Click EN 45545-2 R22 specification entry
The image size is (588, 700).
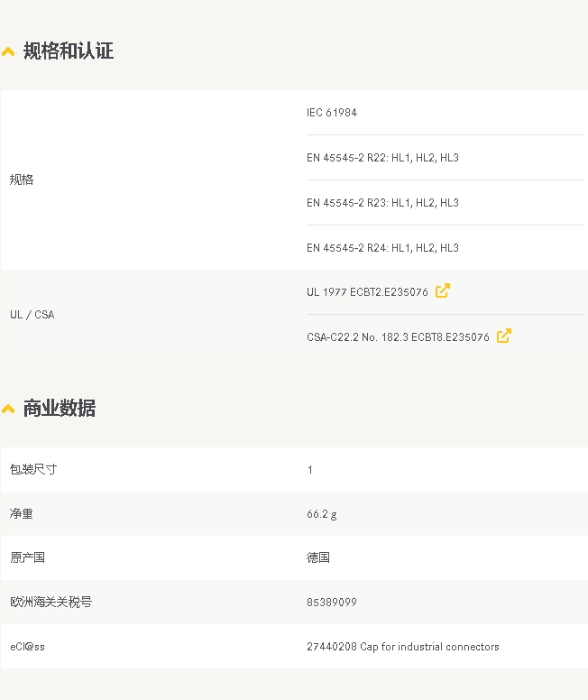(382, 158)
